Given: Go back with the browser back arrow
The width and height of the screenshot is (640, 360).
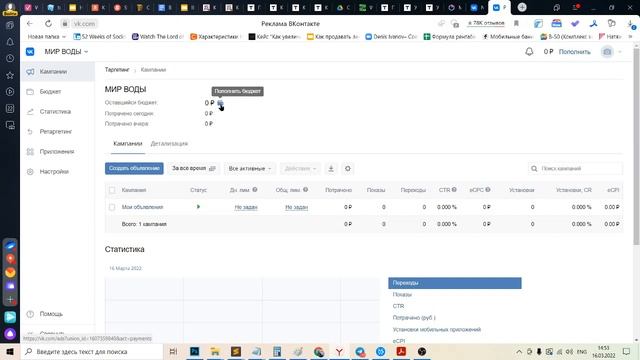Looking at the screenshot, I should 30,24.
